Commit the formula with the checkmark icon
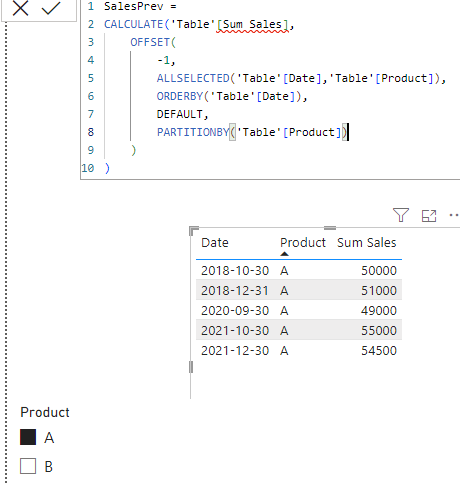460x484 pixels. (x=51, y=8)
